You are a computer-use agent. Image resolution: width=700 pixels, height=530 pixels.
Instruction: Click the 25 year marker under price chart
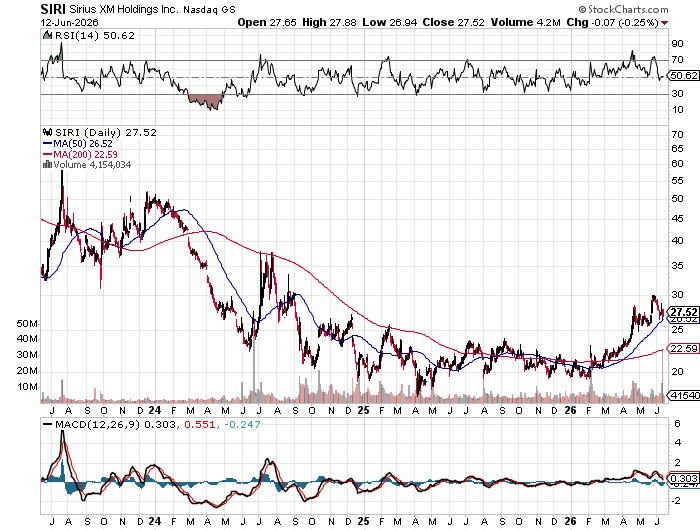click(x=363, y=410)
